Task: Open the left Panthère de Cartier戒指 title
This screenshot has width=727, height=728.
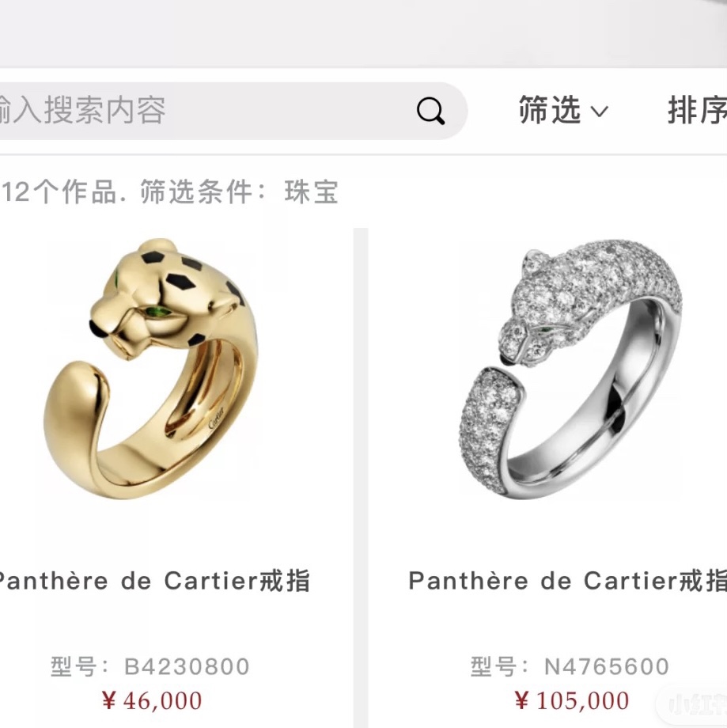Action: point(153,581)
